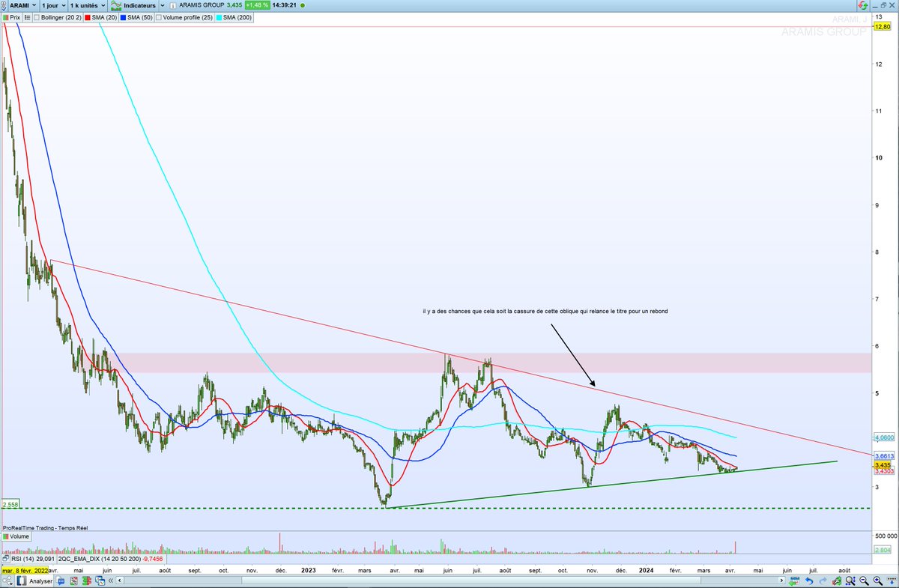Screen dimensions: 899x588
Task: Click the red-green refresh arrows icon
Action: (863, 6)
